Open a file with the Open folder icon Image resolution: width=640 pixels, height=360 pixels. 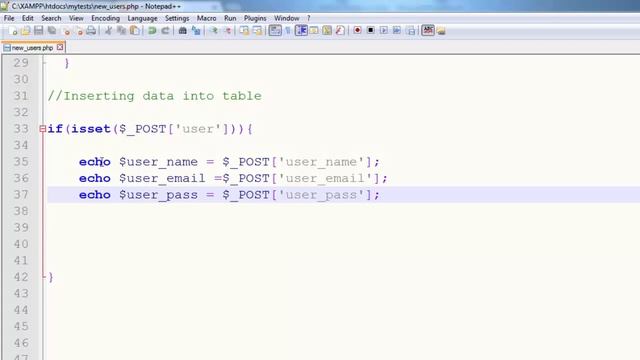(x=26, y=31)
